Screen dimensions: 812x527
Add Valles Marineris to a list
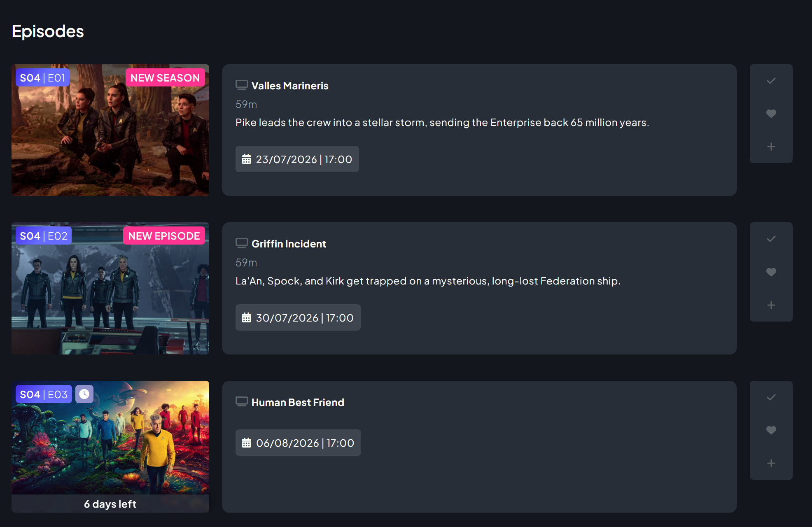(x=771, y=147)
